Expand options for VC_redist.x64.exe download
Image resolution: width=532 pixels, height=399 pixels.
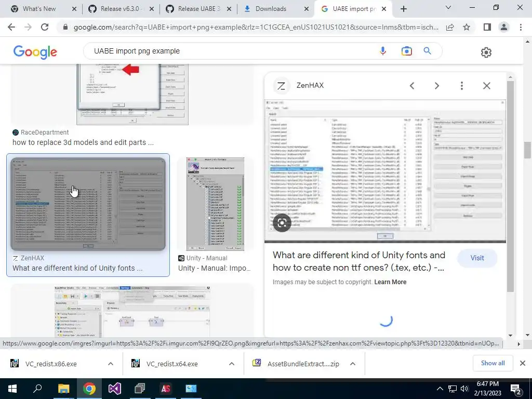[x=232, y=364]
